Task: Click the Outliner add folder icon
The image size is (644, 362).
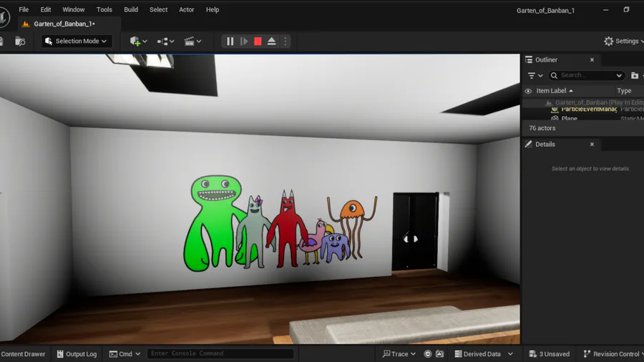Action: [635, 76]
